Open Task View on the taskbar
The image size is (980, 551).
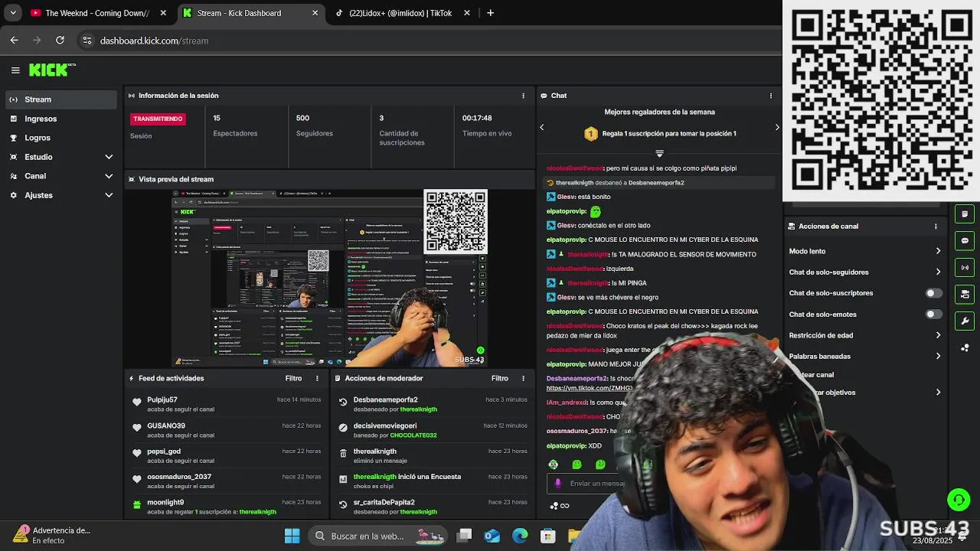[464, 536]
